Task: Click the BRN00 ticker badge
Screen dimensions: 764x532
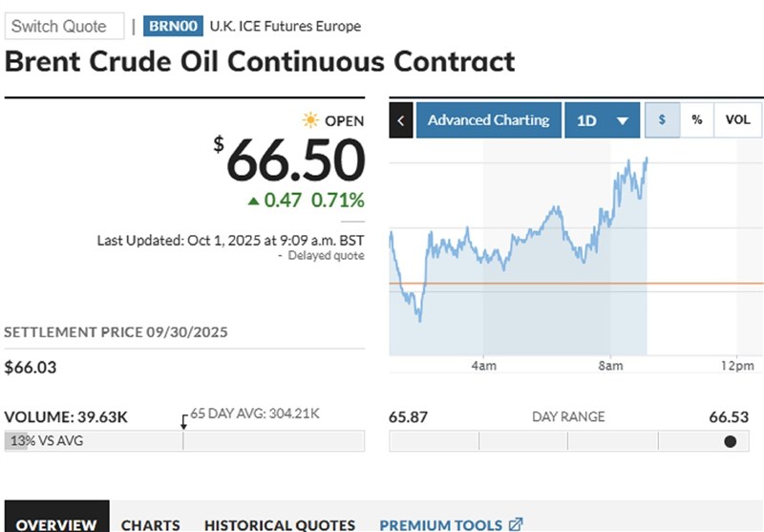Action: [170, 26]
